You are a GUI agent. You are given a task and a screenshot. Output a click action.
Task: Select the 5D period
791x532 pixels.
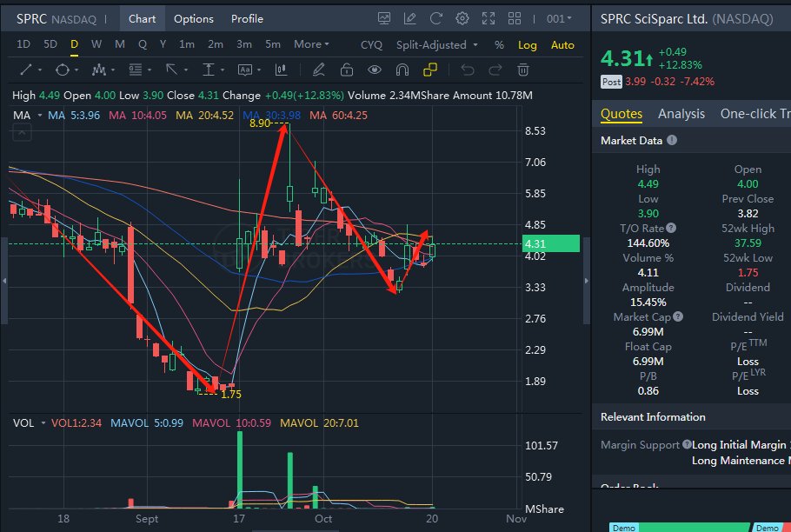point(50,44)
